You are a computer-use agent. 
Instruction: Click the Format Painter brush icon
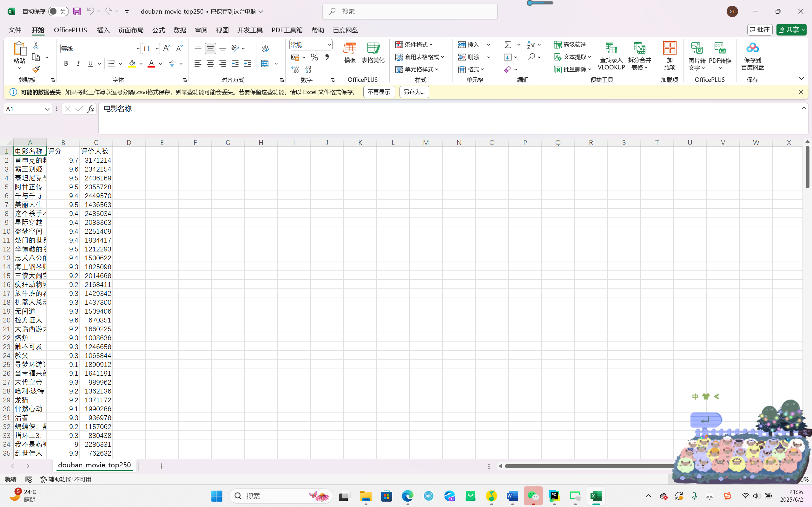tap(36, 69)
